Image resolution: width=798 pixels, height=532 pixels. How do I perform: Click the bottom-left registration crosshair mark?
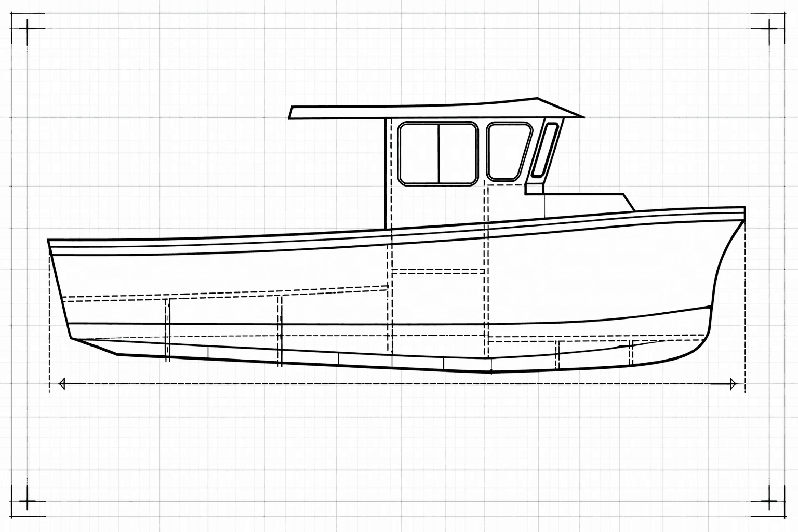point(28,502)
